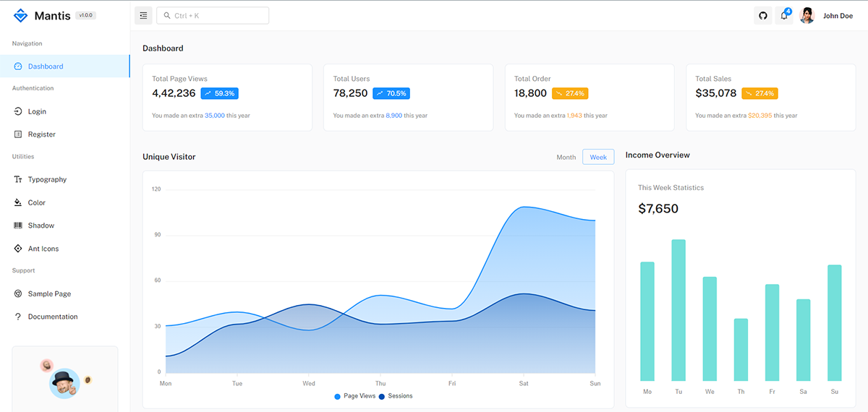Open the Register page link
Viewport: 868px width, 412px height.
pyautogui.click(x=65, y=134)
